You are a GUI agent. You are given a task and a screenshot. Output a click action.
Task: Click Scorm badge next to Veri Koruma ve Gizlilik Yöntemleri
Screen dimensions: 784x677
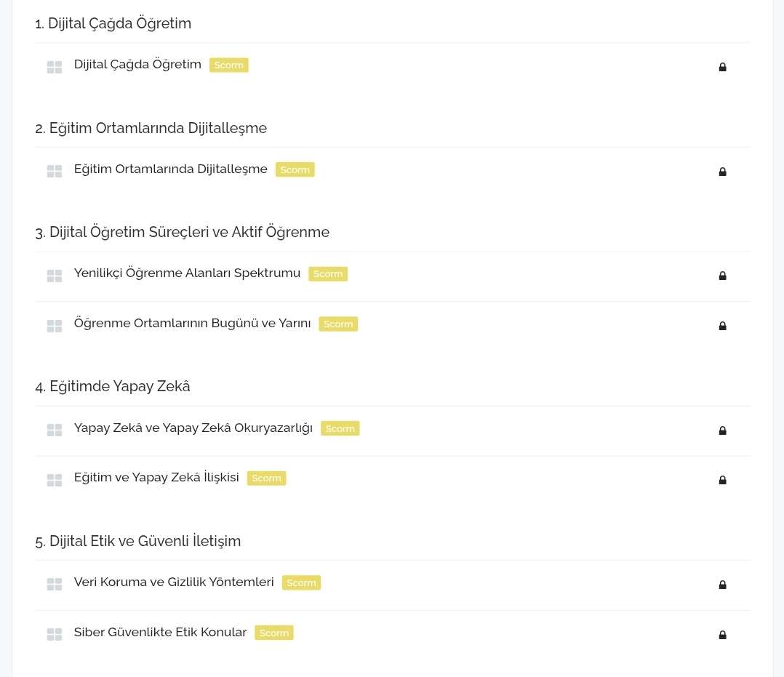(301, 583)
